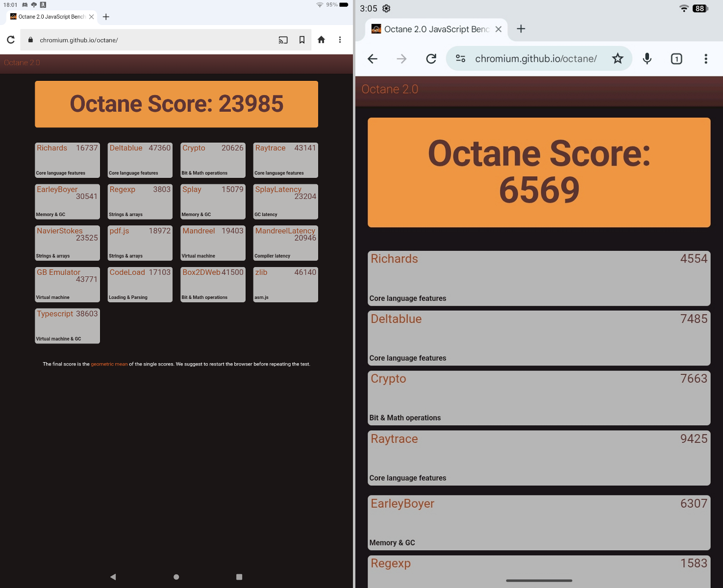723x588 pixels.
Task: Add a new tab in right browser
Action: coord(521,29)
